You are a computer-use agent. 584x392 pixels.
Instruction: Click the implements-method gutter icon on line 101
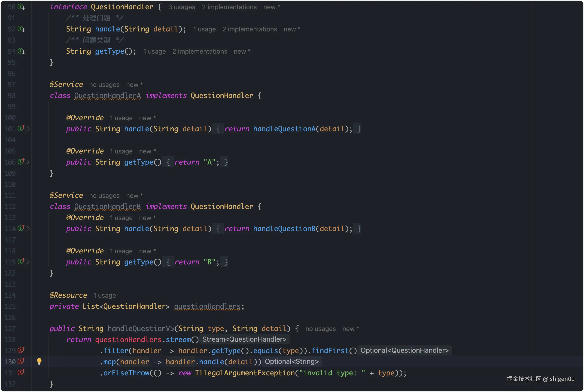[x=21, y=128]
